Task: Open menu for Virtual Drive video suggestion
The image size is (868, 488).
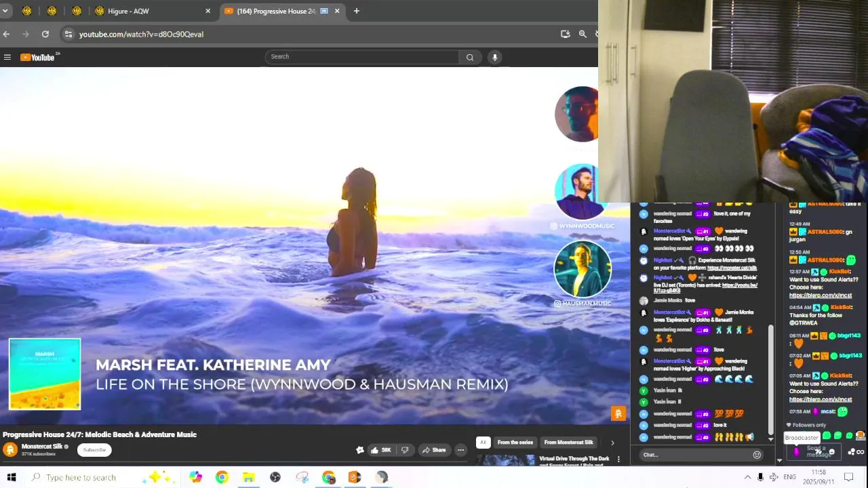Action: click(x=618, y=460)
